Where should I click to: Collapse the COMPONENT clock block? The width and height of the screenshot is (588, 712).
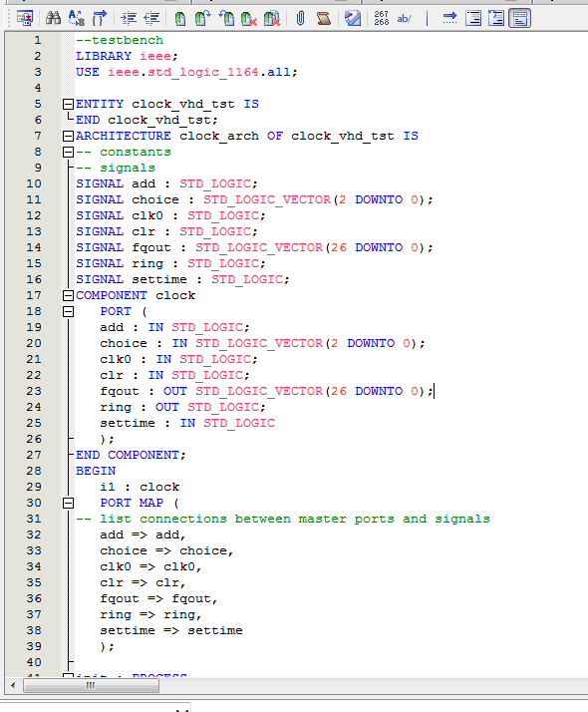[x=68, y=295]
